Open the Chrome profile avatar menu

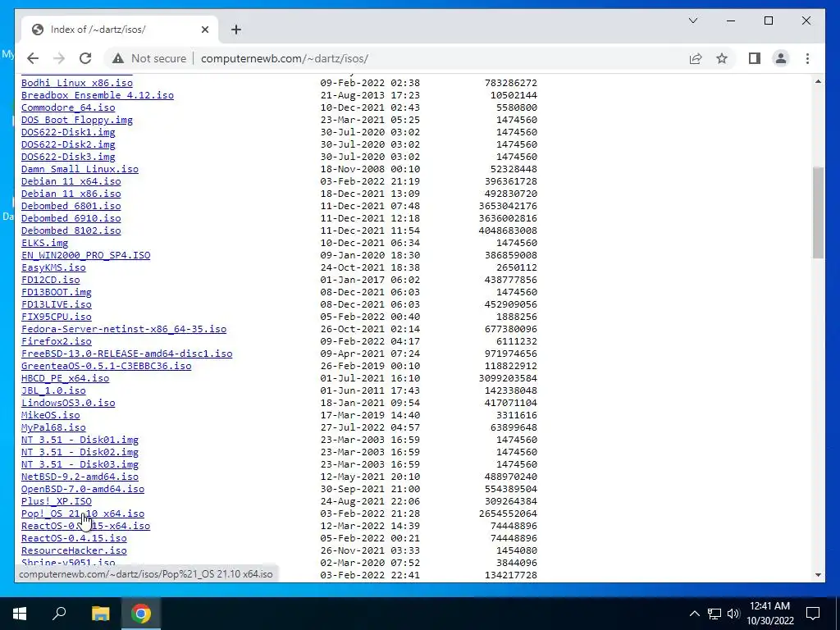(781, 58)
